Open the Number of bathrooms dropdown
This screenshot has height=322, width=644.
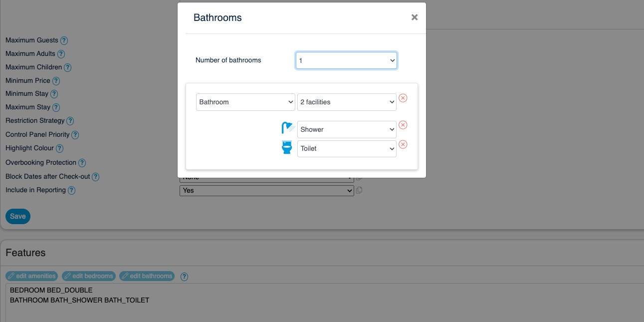(x=346, y=60)
